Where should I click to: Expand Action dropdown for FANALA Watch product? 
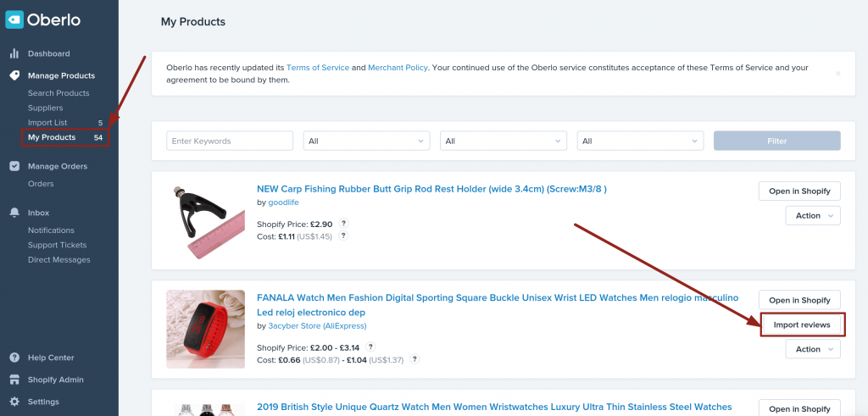(x=813, y=349)
